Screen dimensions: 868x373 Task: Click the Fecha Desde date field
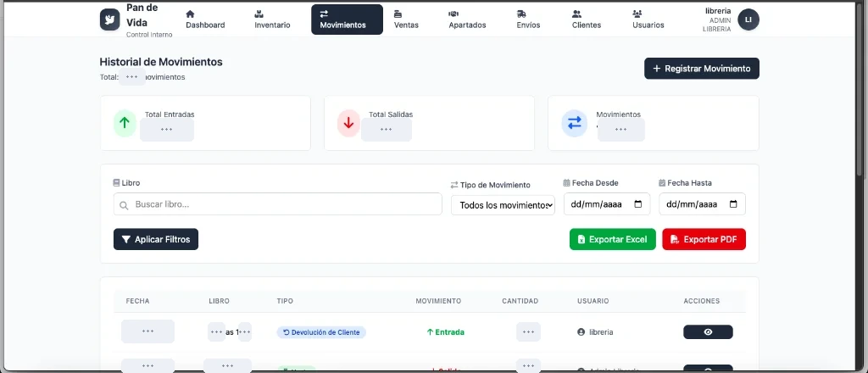tap(607, 203)
